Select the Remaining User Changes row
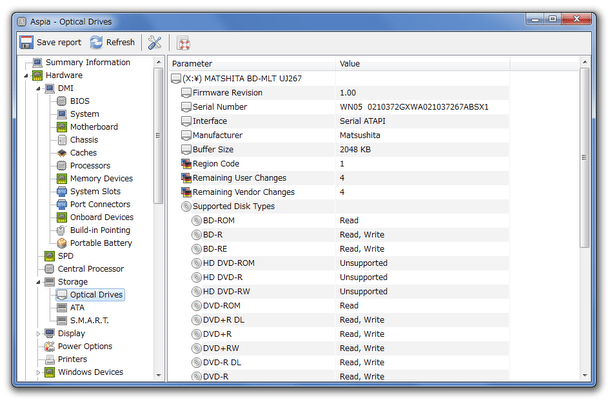610x402 pixels. pyautogui.click(x=339, y=178)
